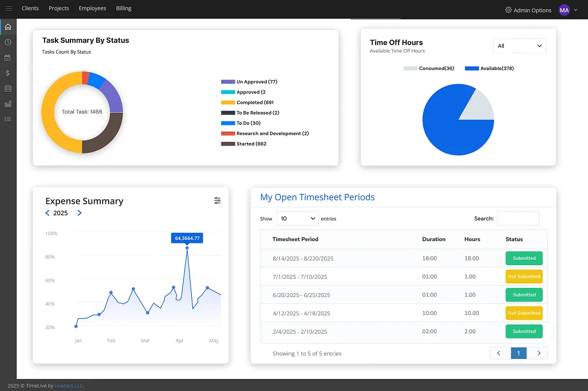
Task: Open the list sidebar icon
Action: click(8, 119)
